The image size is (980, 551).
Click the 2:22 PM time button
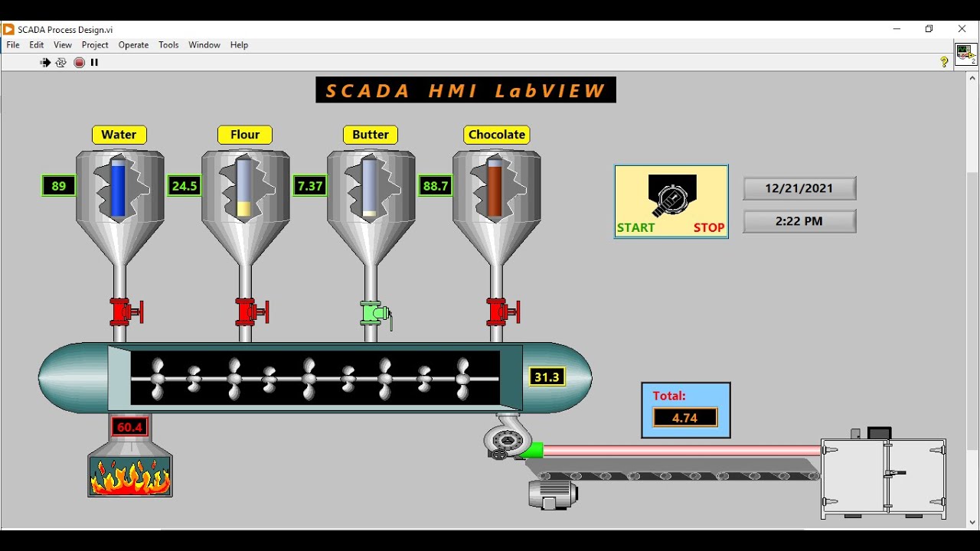(x=799, y=221)
